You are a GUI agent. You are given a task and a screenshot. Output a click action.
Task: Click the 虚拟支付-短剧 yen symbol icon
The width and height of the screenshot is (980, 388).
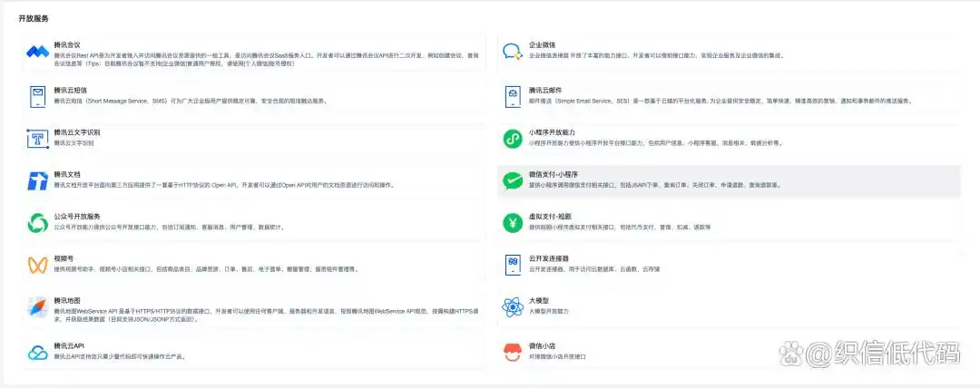click(x=513, y=223)
